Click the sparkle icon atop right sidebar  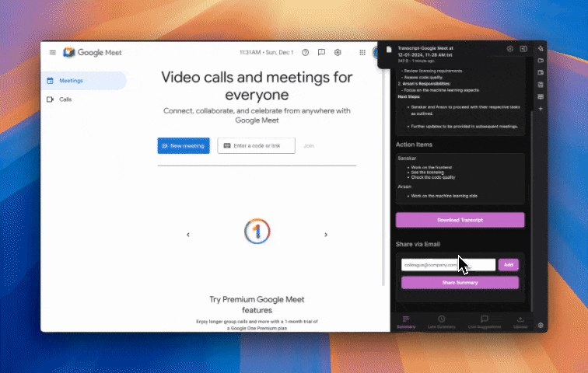click(541, 48)
